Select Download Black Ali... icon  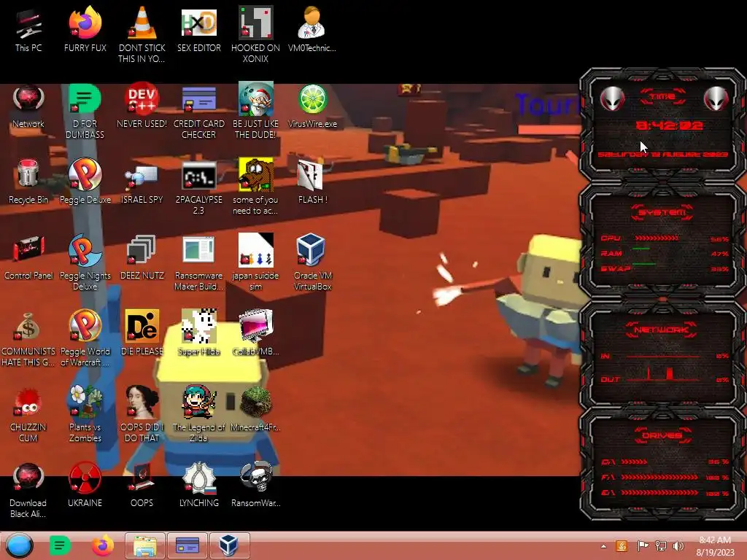[28, 489]
